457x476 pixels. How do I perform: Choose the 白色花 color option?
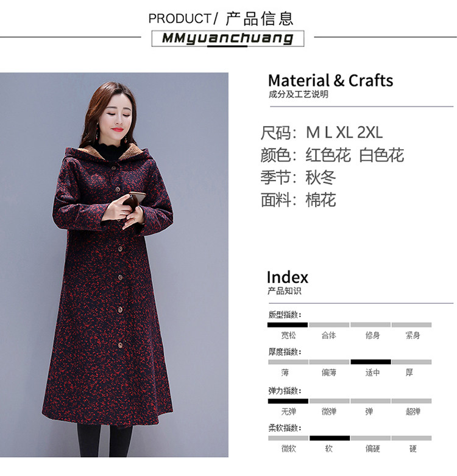[381, 155]
